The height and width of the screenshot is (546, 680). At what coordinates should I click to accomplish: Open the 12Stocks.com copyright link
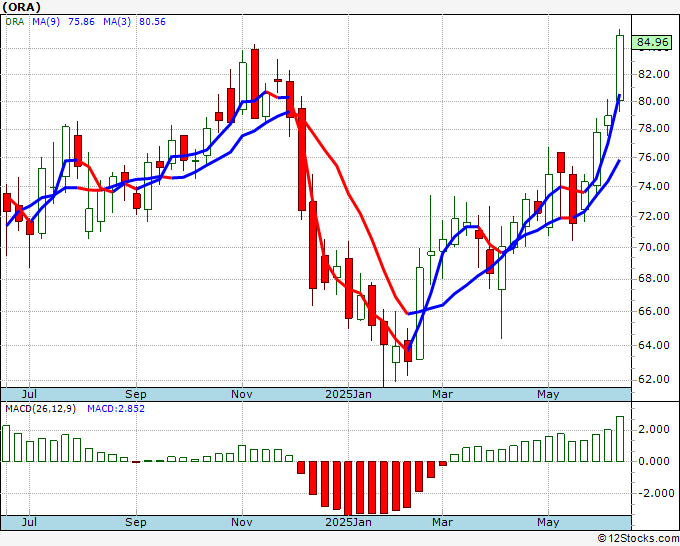(638, 539)
